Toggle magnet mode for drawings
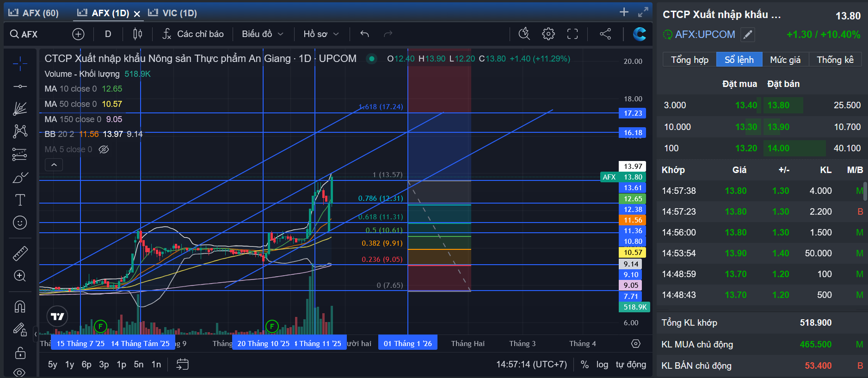Screen dimensions: 868x378 [19, 306]
